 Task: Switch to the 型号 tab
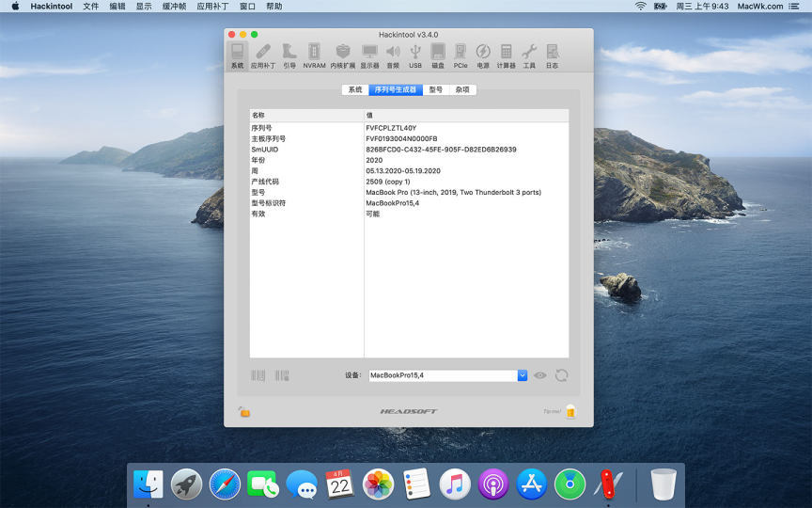[435, 90]
